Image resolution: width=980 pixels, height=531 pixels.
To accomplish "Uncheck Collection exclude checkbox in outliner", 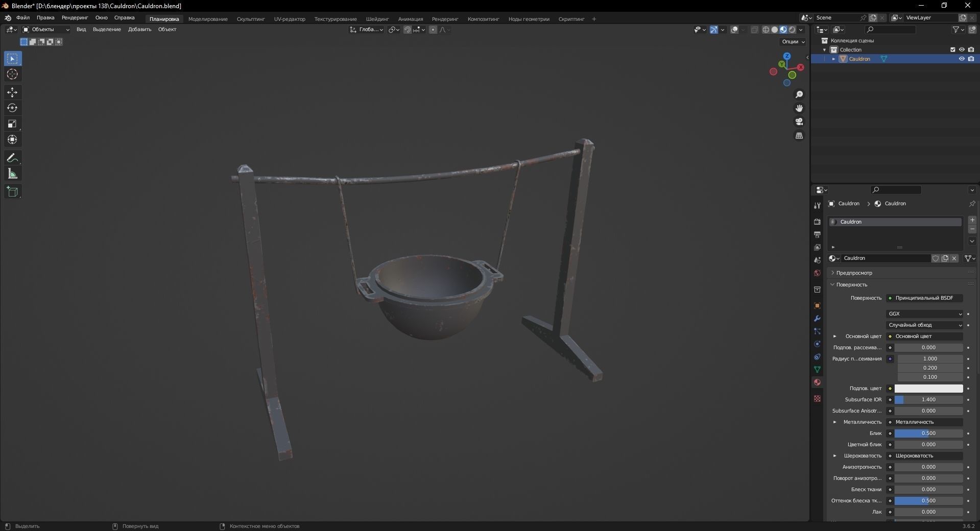I will [952, 50].
